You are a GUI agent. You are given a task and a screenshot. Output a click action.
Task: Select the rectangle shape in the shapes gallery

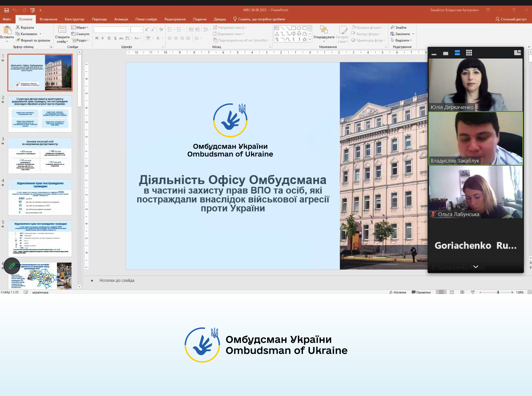293,28
